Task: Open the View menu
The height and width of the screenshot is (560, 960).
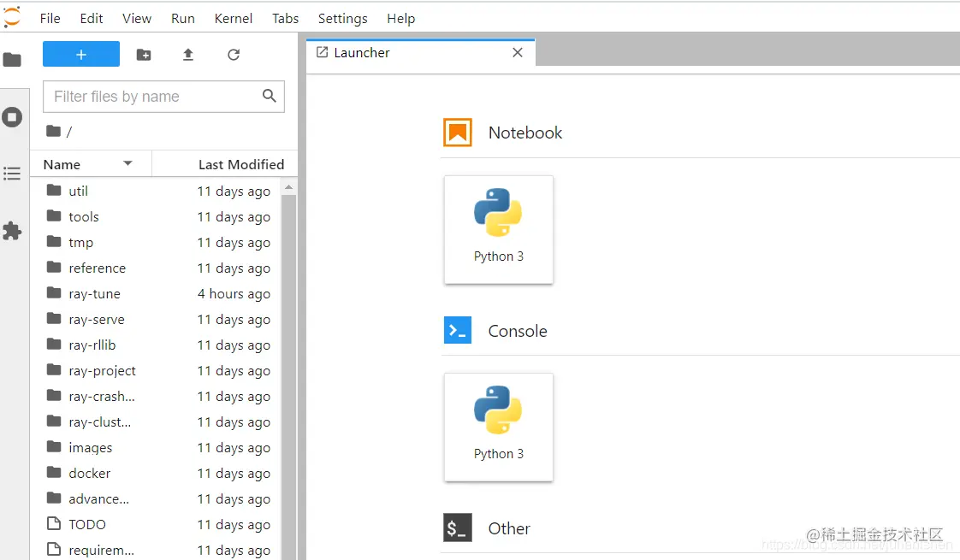Action: (137, 18)
